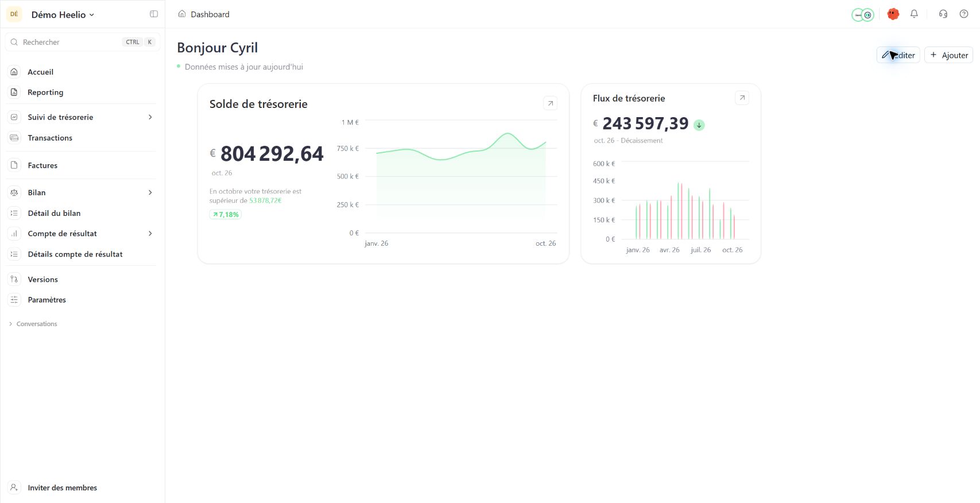Open the Démo Heelio workspace dropdown
Image resolution: width=980 pixels, height=503 pixels.
tap(63, 14)
